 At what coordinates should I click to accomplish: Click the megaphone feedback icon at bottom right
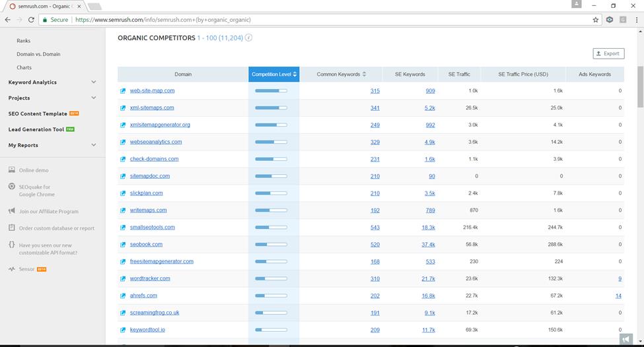626,339
